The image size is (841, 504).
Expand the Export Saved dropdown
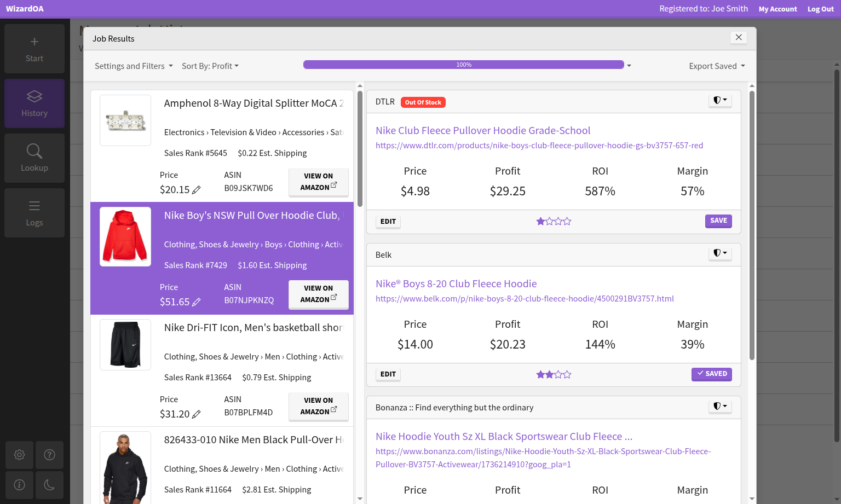[717, 66]
